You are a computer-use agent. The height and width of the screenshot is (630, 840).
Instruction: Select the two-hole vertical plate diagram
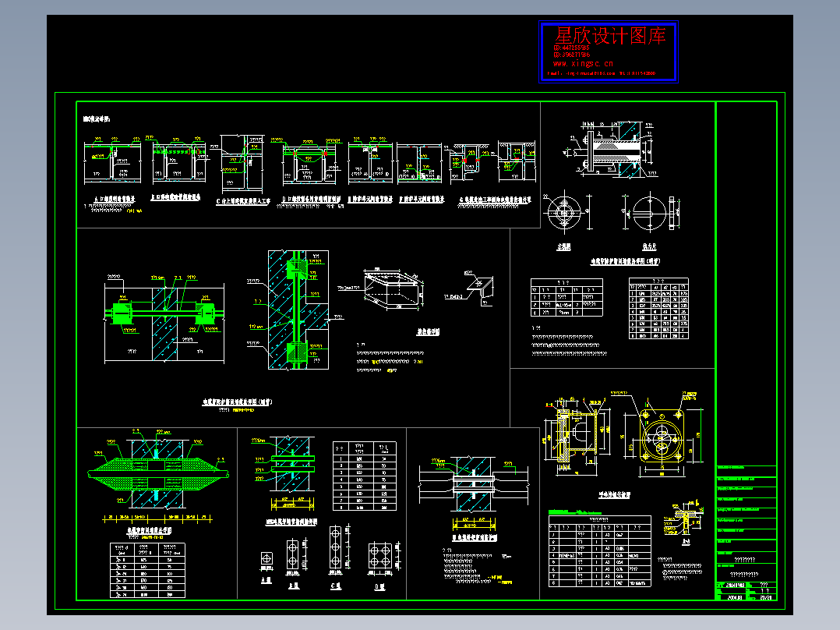click(293, 554)
